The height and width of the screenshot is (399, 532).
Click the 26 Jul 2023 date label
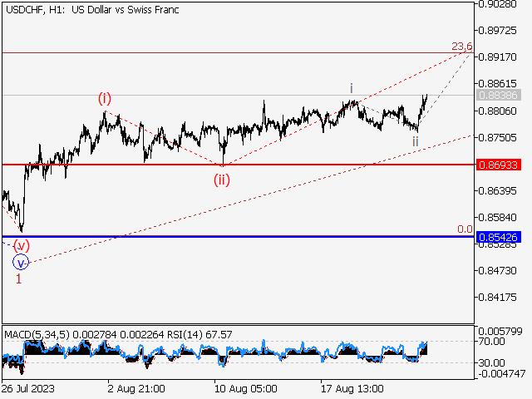pos(28,388)
